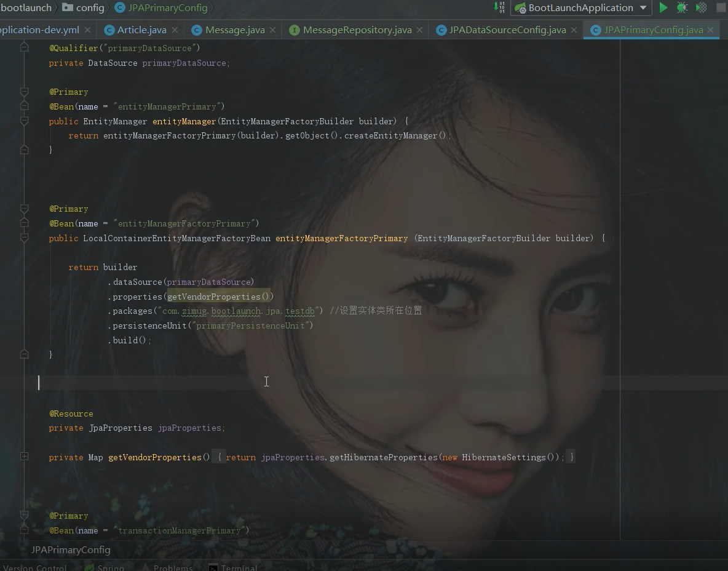Expand the folded getVendorProperties method

[x=25, y=457]
